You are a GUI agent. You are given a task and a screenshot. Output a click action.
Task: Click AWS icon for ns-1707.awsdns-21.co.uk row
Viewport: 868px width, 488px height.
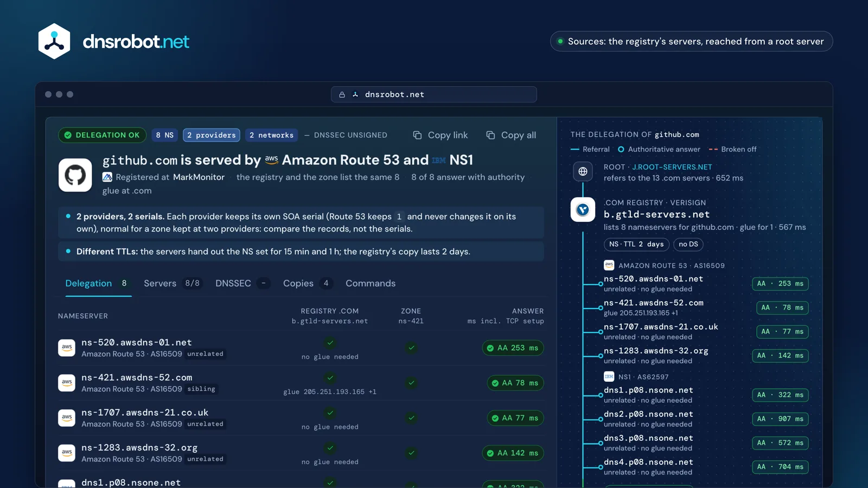67,418
